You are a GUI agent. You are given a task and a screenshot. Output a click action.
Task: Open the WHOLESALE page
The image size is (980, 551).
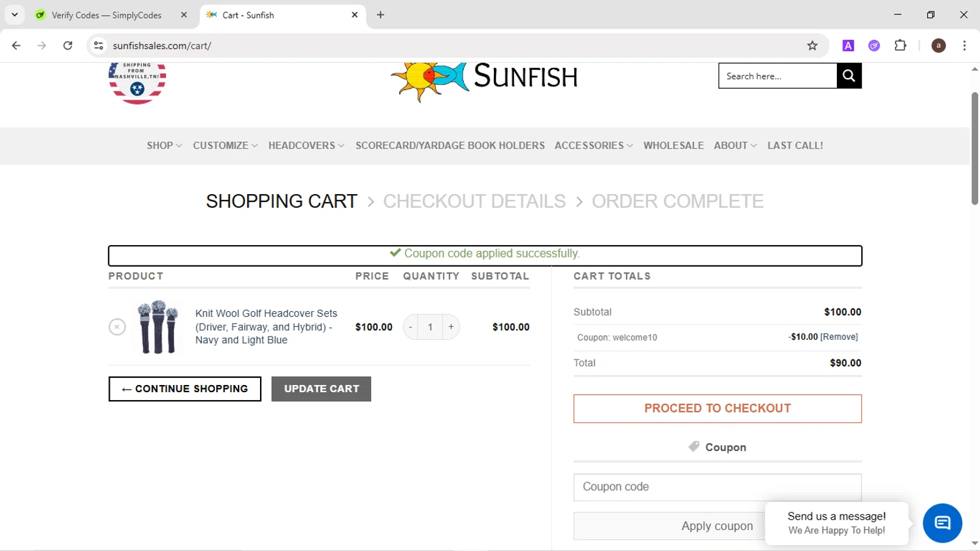pos(674,146)
